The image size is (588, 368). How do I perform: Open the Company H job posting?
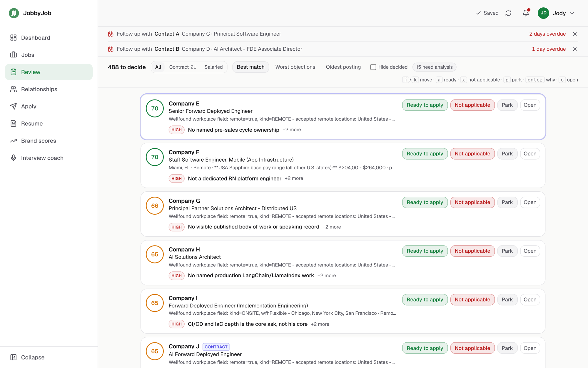[x=530, y=251]
